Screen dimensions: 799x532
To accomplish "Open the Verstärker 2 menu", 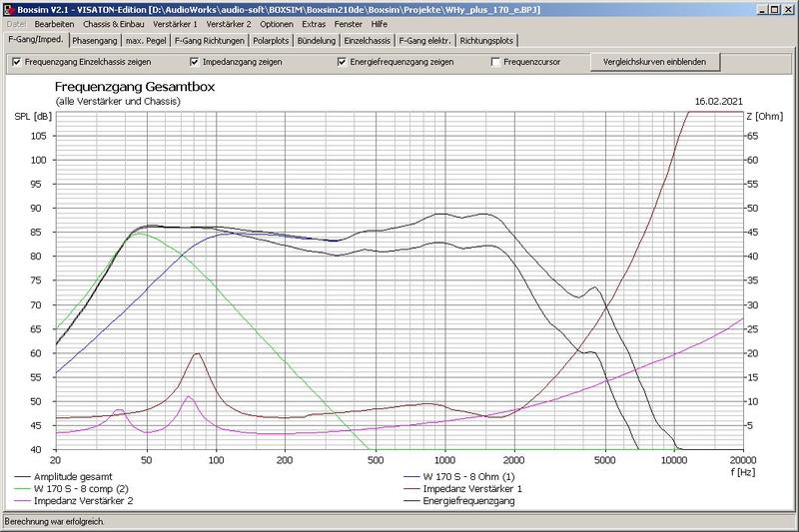I will [229, 23].
